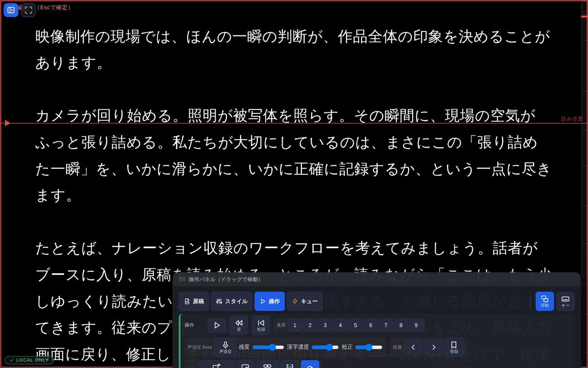Viewport: 588px width, 368px height.
Task: Set speed to 5
Action: point(355,325)
